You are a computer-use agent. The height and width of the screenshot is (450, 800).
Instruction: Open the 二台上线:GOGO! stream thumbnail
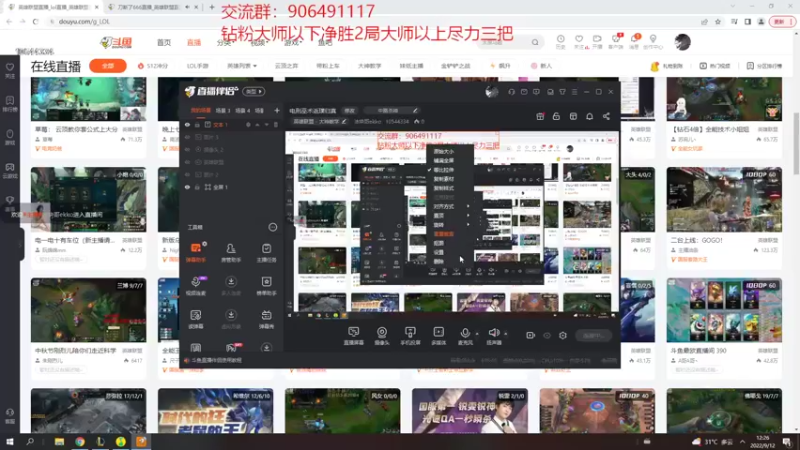coord(724,199)
